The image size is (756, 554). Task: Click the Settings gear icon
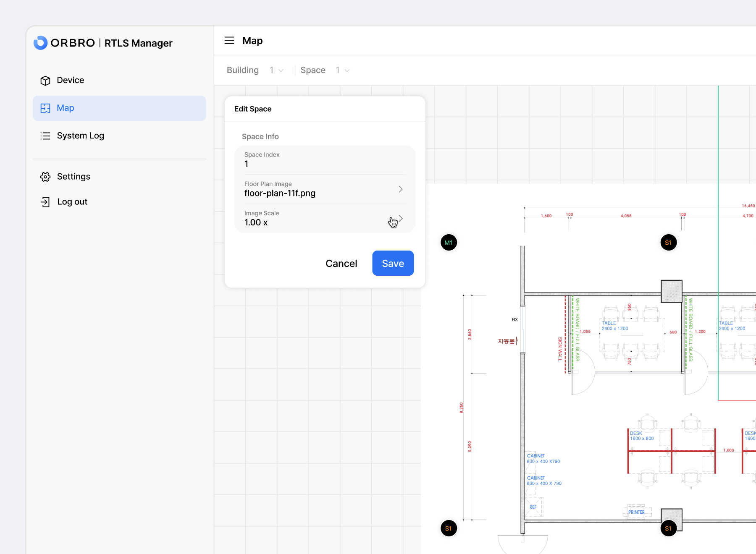pos(45,177)
